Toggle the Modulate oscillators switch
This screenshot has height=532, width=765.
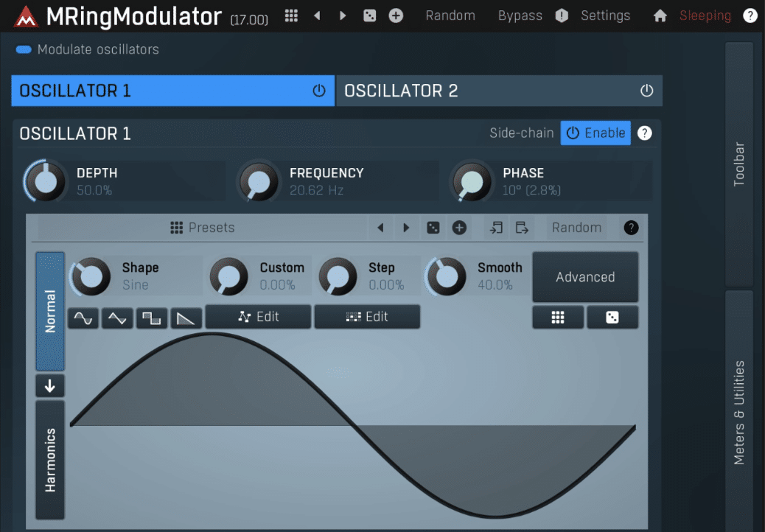(24, 49)
